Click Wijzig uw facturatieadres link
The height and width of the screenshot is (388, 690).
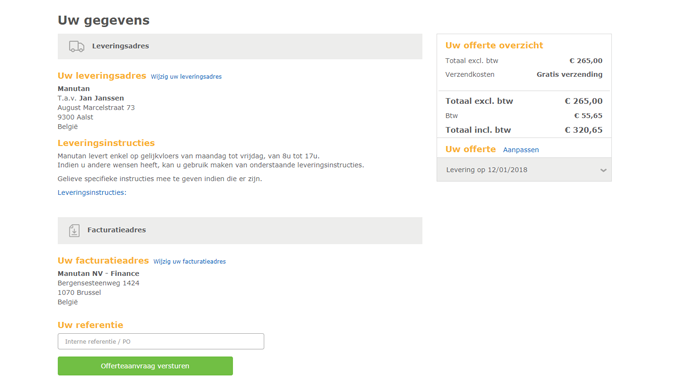tap(190, 261)
